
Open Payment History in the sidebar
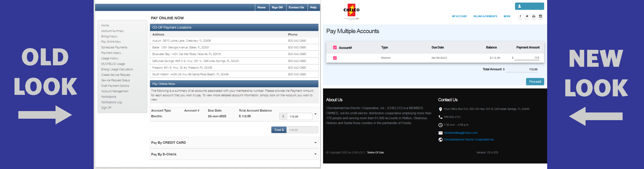coord(111,53)
